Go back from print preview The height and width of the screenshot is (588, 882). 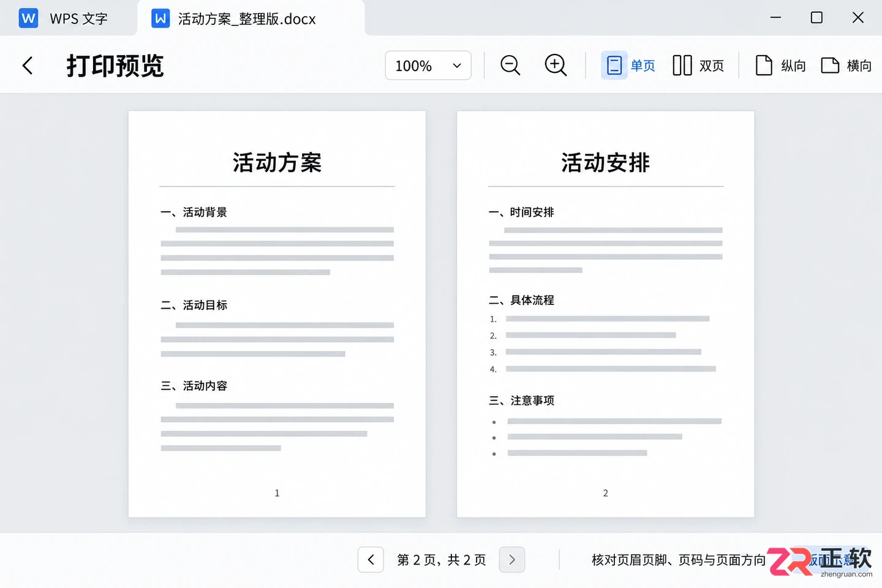28,66
